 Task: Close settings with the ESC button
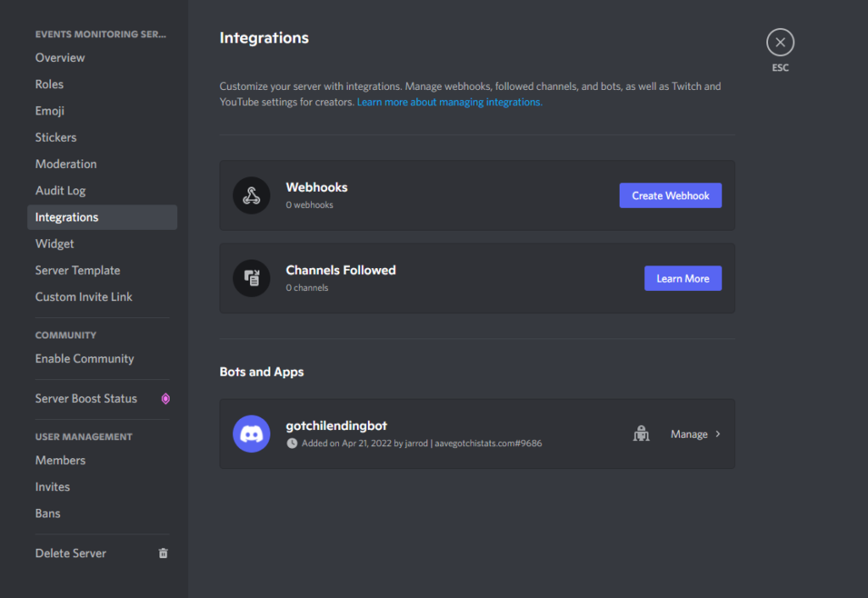coord(780,42)
